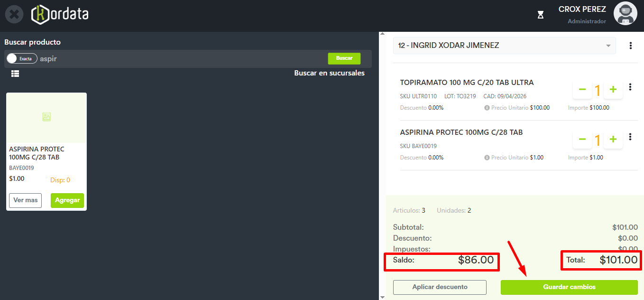Open the three-dot menu for Topiramato item
Viewport: 644px width, 300px height.
[630, 87]
